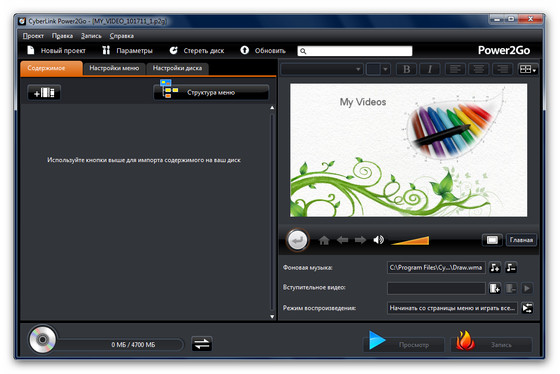Viewport: 560px width, 374px height.
Task: Mute the preview speaker volume
Action: pyautogui.click(x=379, y=240)
